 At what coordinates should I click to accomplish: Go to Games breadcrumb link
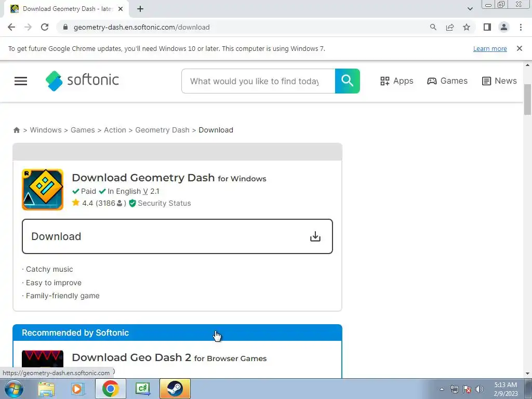coord(83,130)
